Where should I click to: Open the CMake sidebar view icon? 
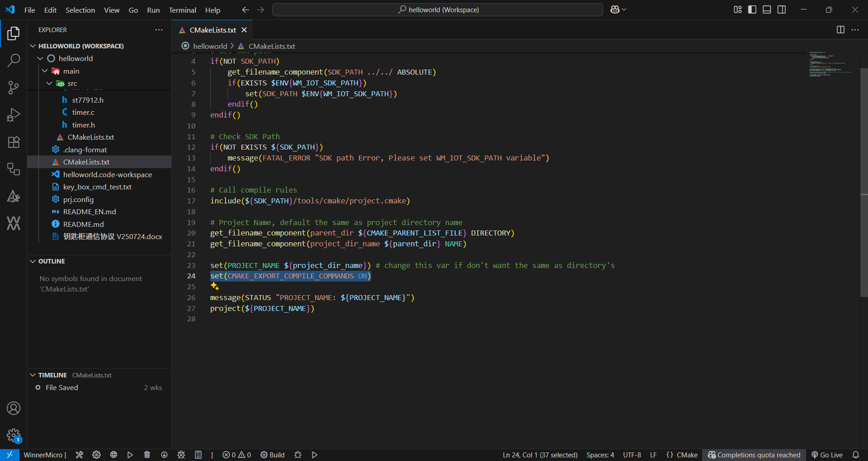(x=14, y=196)
